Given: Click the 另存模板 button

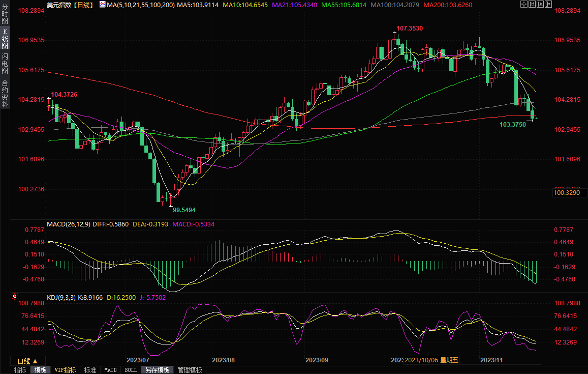Looking at the screenshot, I should [157, 370].
